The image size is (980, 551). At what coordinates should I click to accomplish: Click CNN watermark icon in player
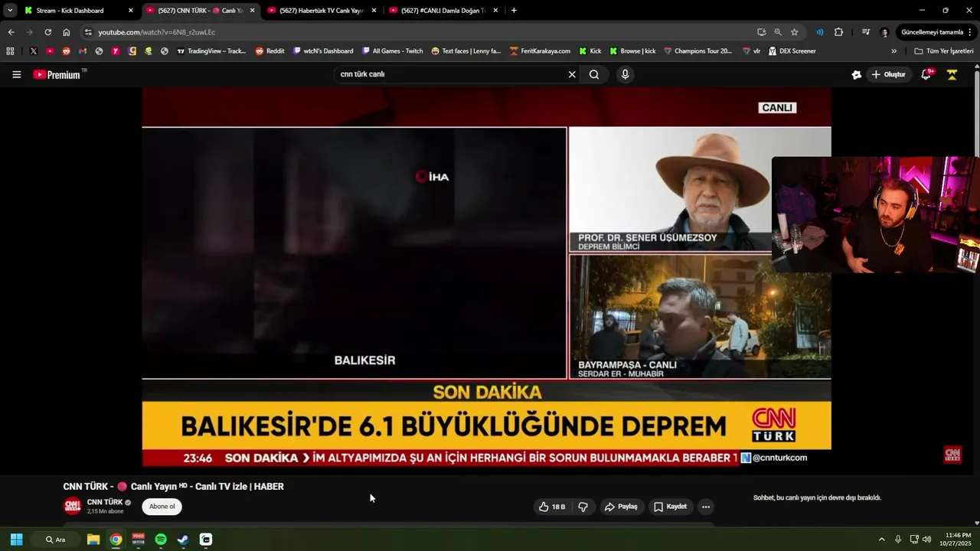pyautogui.click(x=952, y=455)
